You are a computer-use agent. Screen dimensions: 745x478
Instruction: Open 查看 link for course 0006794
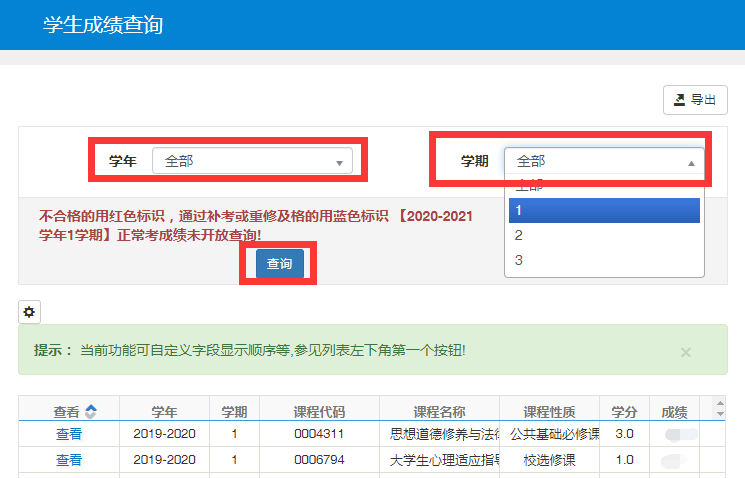pos(69,460)
